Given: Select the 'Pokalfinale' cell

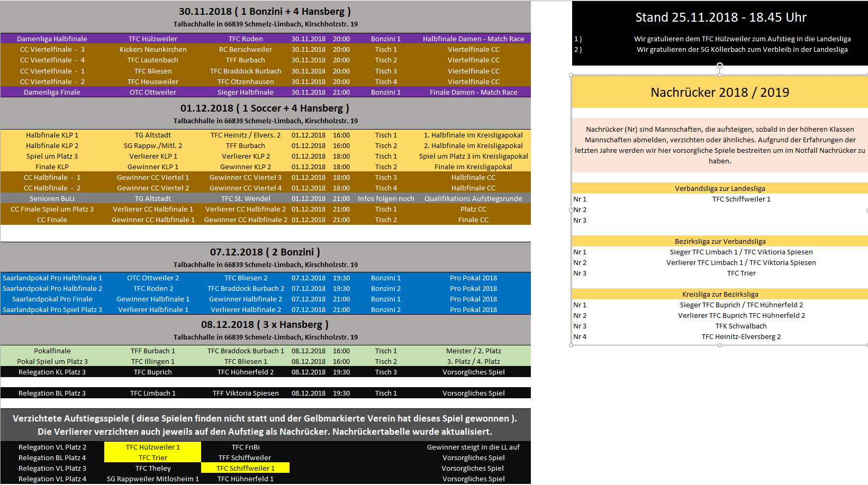Looking at the screenshot, I should click(52, 351).
